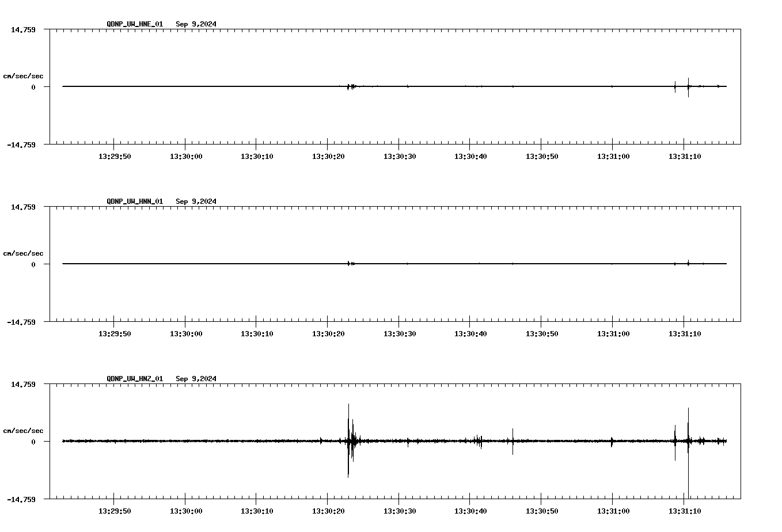
Task: Select the QDNP_UW_HNN_01 plot title
Action: [135, 202]
